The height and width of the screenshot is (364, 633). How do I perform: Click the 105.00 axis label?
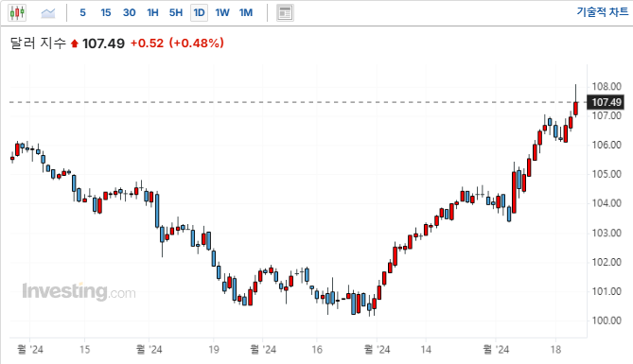[x=607, y=174]
